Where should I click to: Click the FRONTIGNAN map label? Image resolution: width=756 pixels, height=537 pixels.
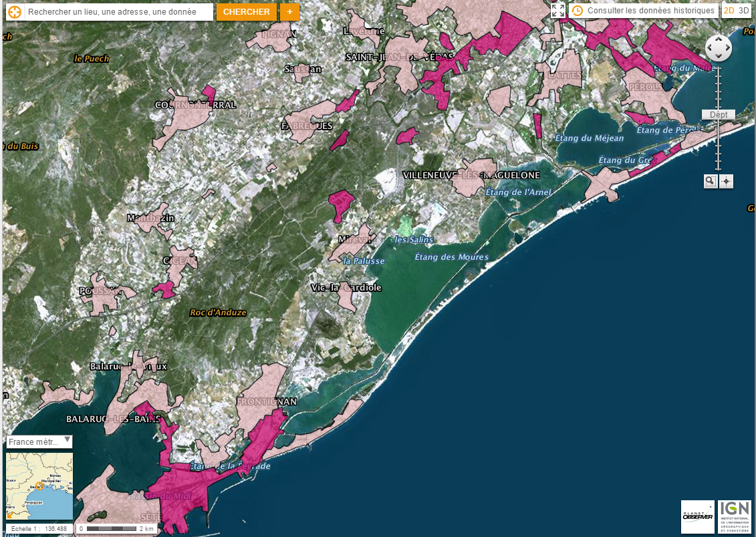[x=267, y=401]
